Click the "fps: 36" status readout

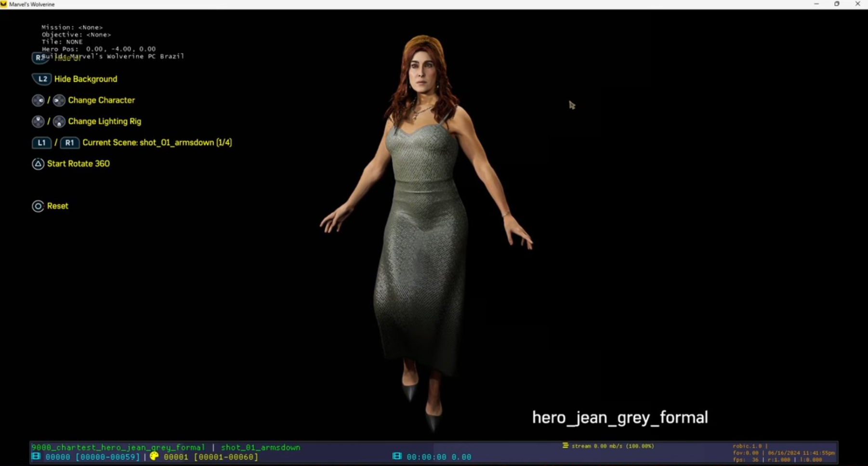tap(746, 460)
